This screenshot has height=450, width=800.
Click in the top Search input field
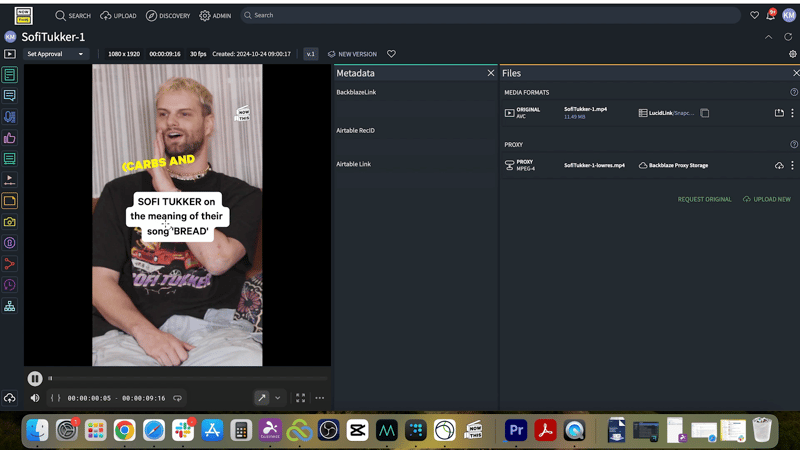coord(491,15)
